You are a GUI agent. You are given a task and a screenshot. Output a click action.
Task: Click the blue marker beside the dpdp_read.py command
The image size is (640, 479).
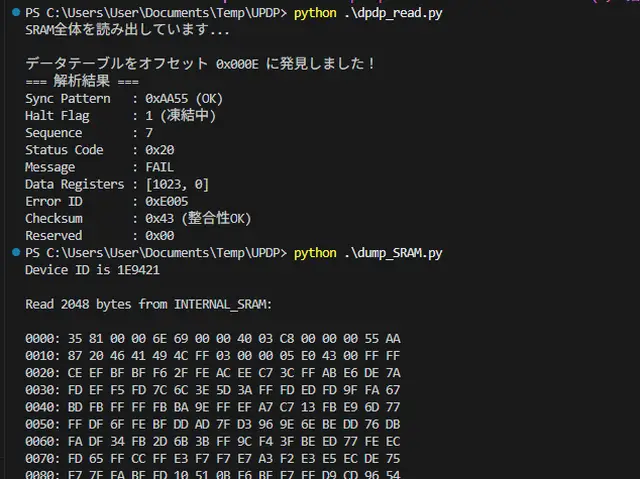(x=15, y=13)
